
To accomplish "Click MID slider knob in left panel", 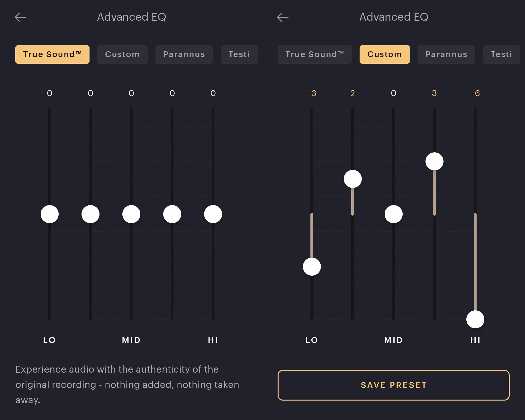I will tap(131, 214).
